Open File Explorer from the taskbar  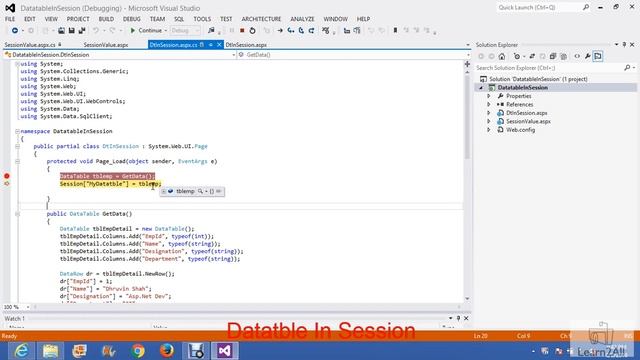(51, 351)
